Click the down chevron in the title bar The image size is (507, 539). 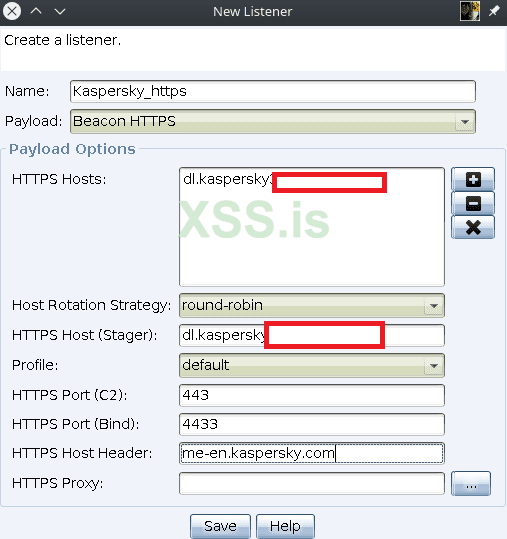(x=60, y=12)
